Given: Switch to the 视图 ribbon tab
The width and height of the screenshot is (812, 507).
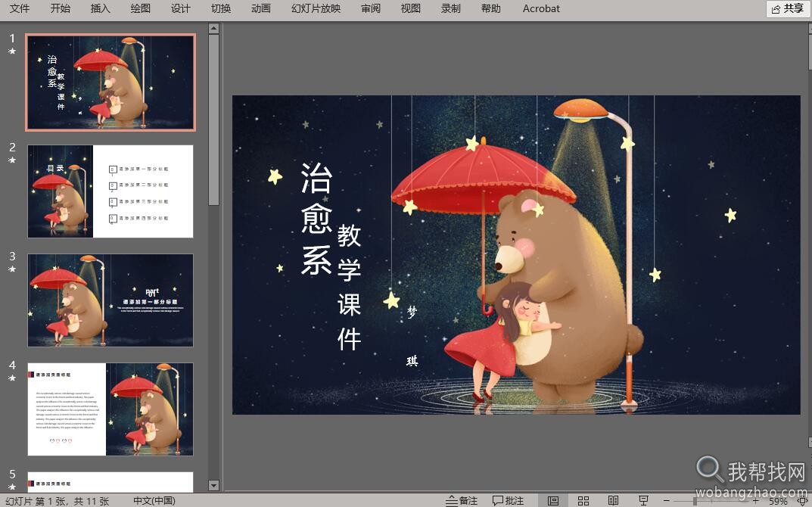Looking at the screenshot, I should (x=411, y=8).
